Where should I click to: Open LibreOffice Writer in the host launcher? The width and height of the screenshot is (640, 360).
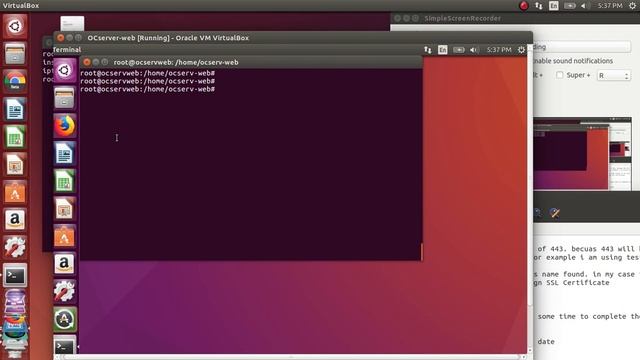[15, 109]
